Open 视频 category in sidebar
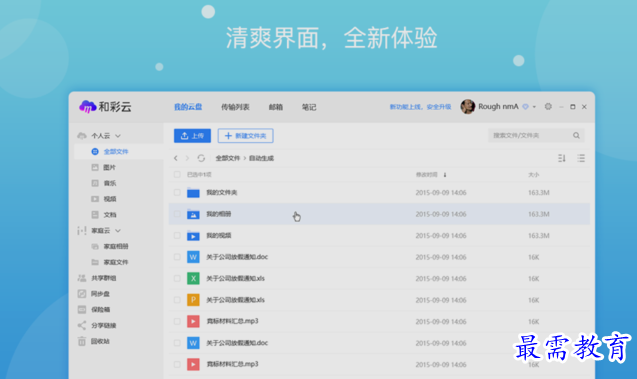 pos(109,199)
